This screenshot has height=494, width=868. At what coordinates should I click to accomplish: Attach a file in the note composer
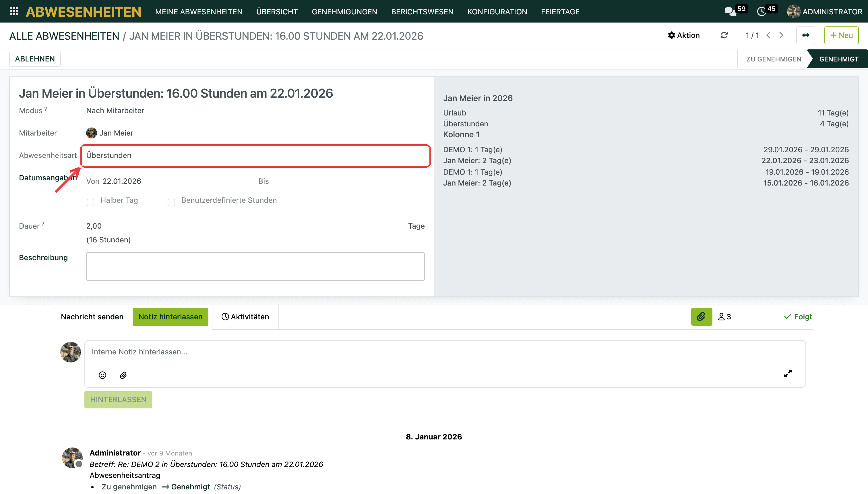coord(123,375)
